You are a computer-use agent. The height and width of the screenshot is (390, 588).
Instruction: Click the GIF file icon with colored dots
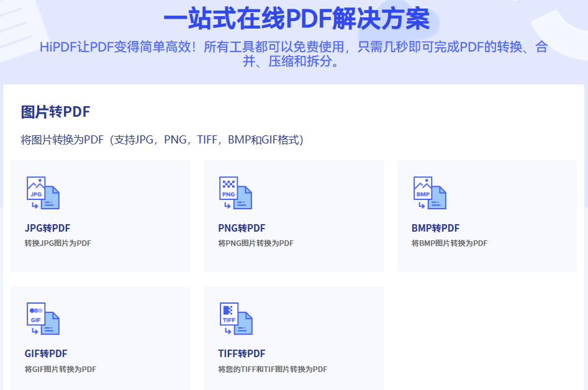coord(42,318)
